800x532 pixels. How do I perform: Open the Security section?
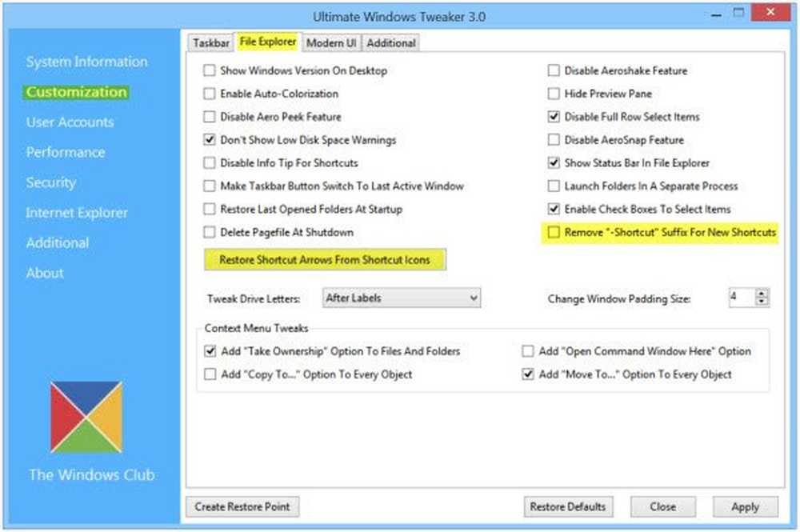coord(51,182)
